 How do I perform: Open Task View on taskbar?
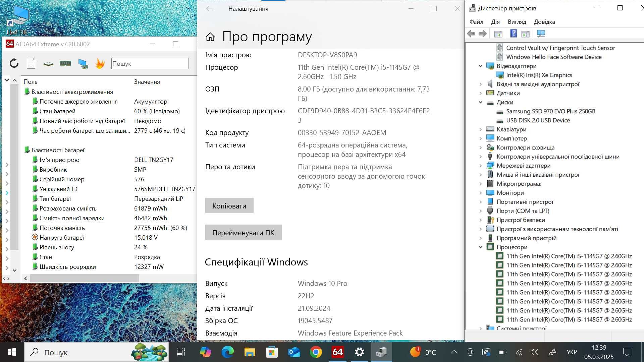(181, 352)
